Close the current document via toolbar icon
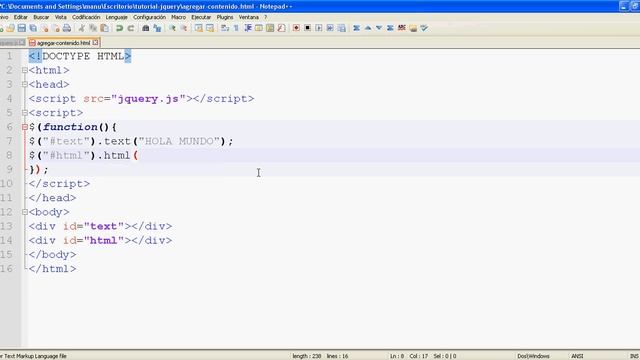The width and height of the screenshot is (640, 360). [x=44, y=28]
